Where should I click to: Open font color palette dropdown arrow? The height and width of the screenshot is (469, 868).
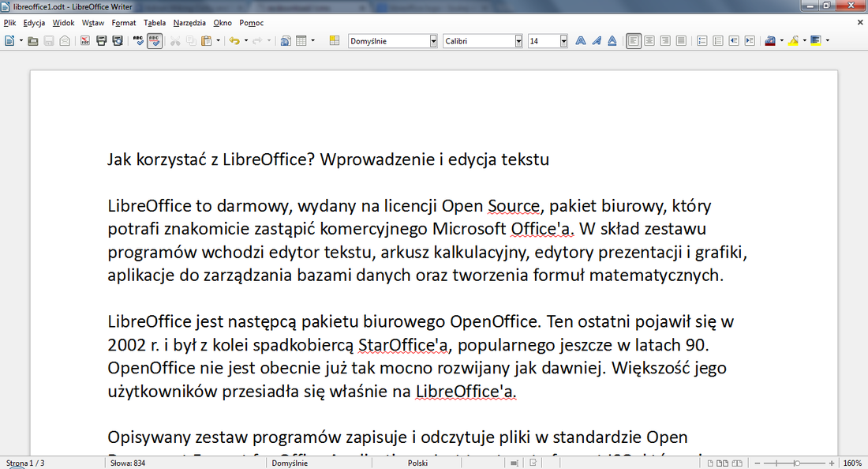coord(782,40)
